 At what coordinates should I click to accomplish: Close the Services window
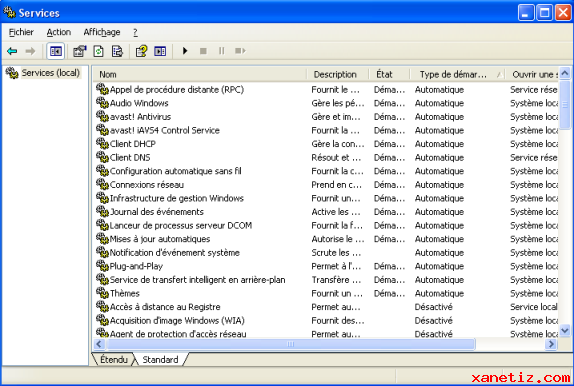click(x=563, y=13)
